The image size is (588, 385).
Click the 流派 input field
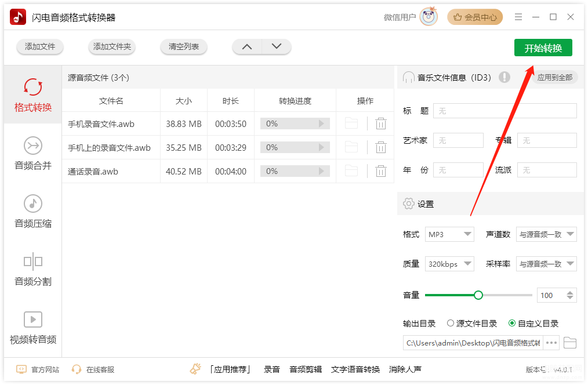pyautogui.click(x=547, y=170)
